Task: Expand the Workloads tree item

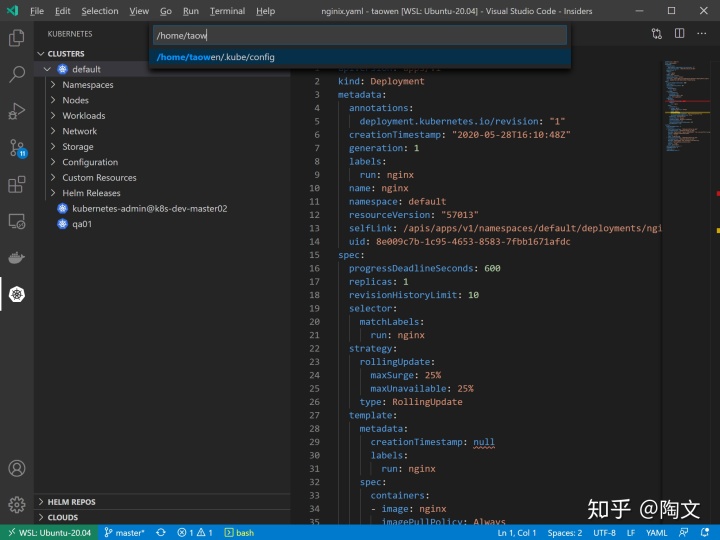Action: coord(53,115)
